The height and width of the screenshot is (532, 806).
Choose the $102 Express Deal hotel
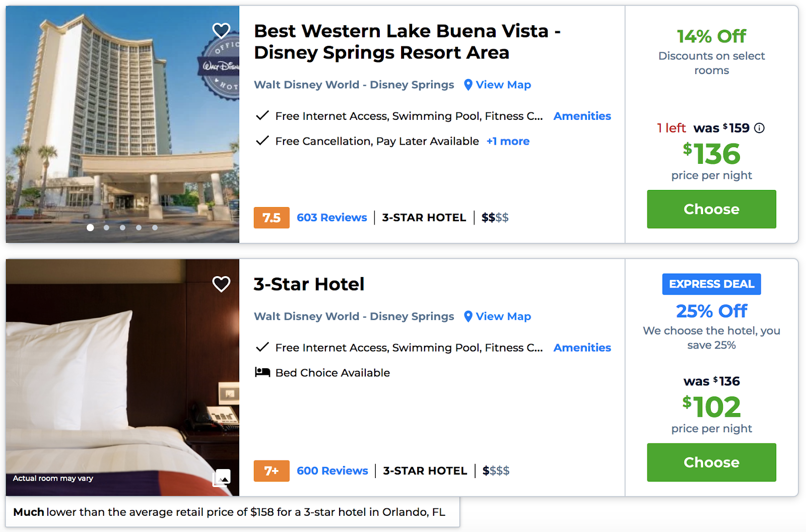(x=711, y=462)
